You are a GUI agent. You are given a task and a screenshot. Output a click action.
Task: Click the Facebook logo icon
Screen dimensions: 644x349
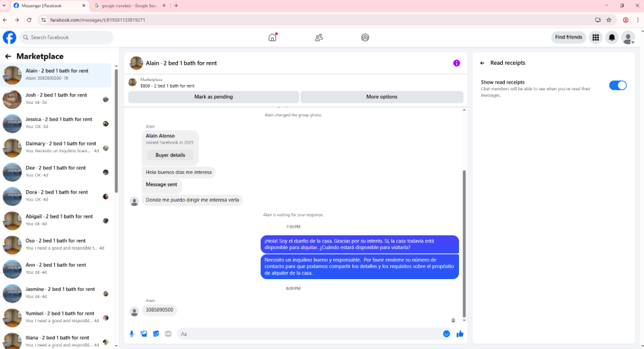9,37
